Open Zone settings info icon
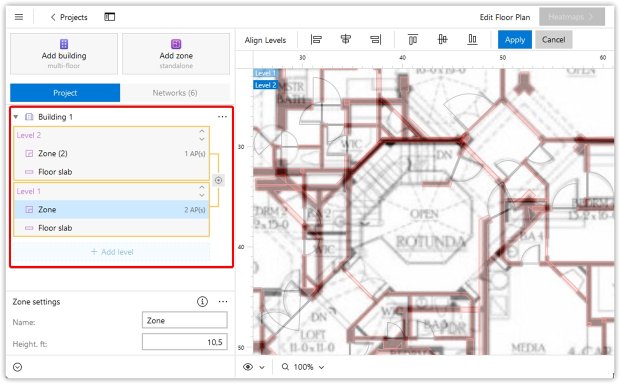The height and width of the screenshot is (384, 620). (x=202, y=302)
